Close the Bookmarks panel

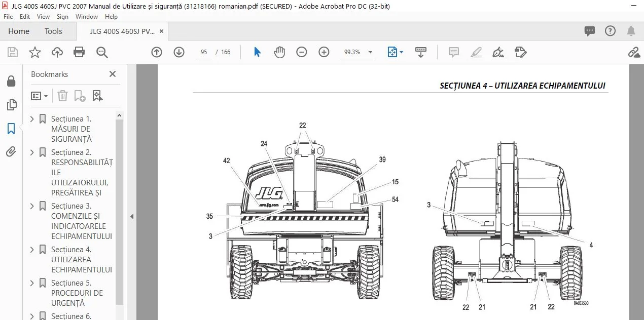click(x=113, y=74)
